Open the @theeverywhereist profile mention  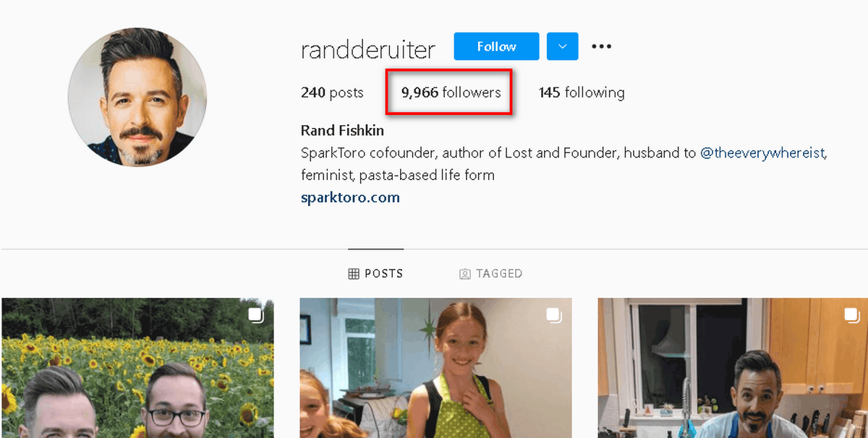(x=763, y=153)
